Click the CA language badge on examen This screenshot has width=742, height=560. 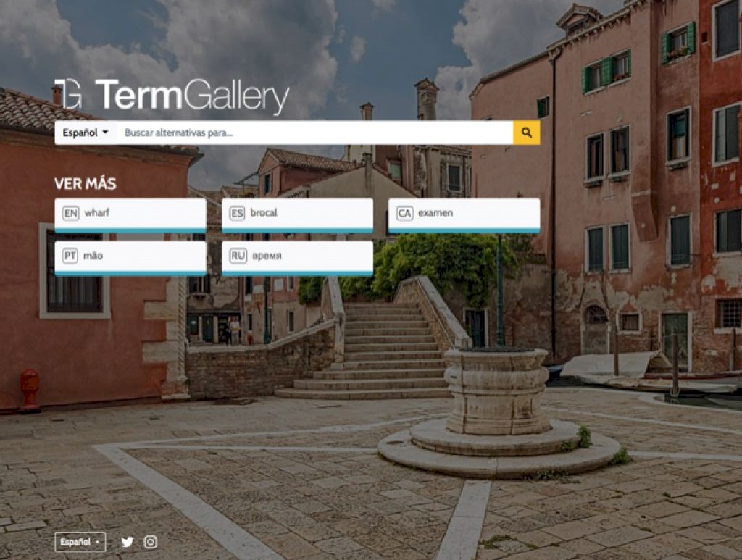coord(404,213)
